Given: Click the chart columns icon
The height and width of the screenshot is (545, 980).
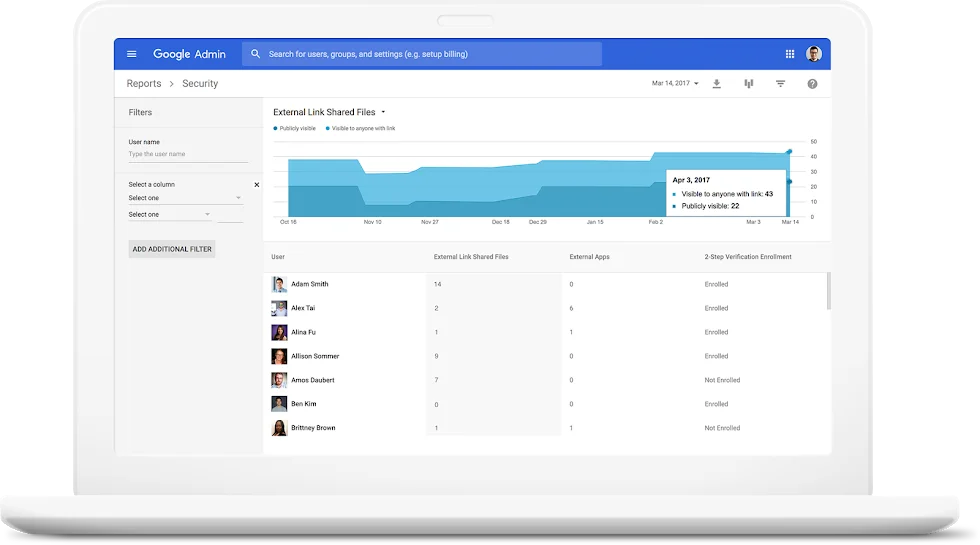Looking at the screenshot, I should click(x=748, y=84).
